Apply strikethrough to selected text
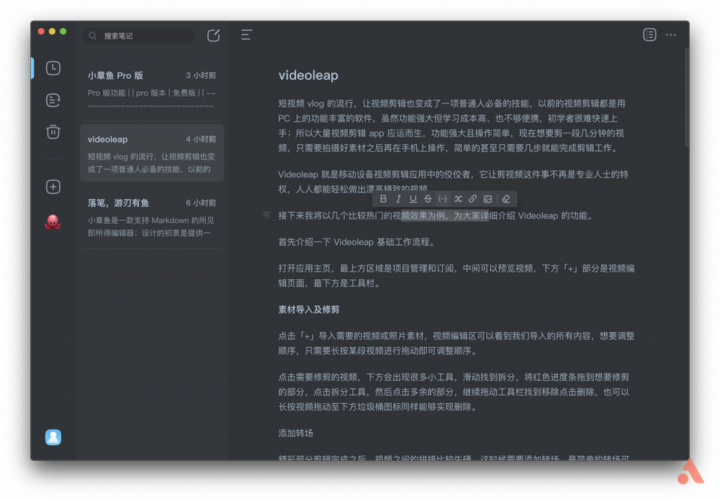720x501 pixels. (x=428, y=199)
